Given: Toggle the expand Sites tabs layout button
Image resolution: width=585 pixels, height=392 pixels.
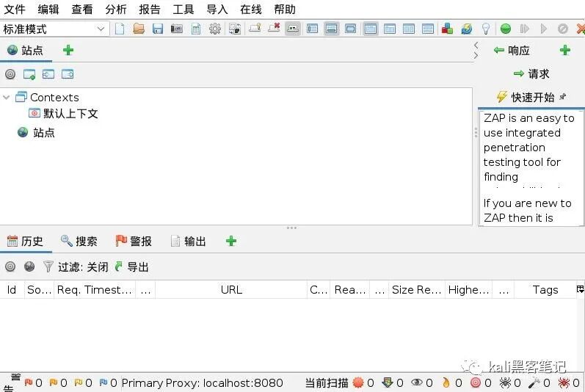Looking at the screenshot, I should (312, 29).
